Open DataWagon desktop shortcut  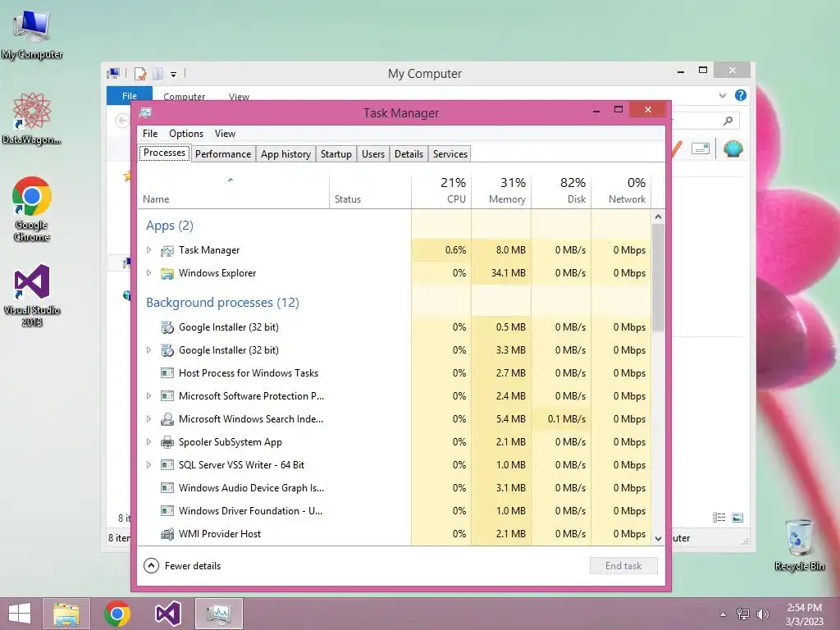click(x=32, y=119)
